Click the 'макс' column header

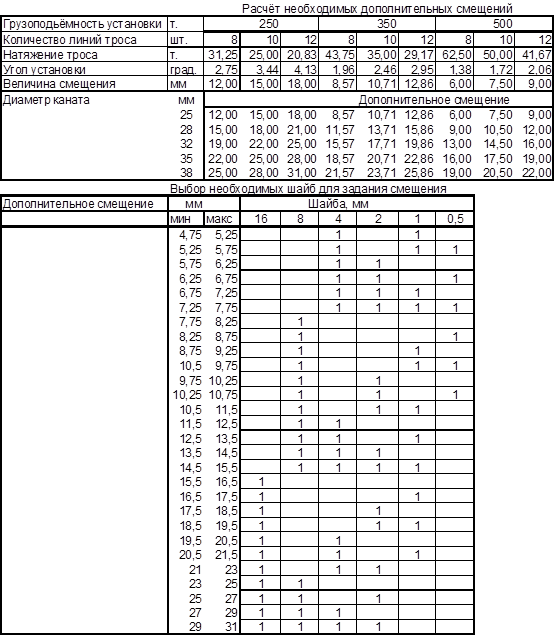pos(219,219)
